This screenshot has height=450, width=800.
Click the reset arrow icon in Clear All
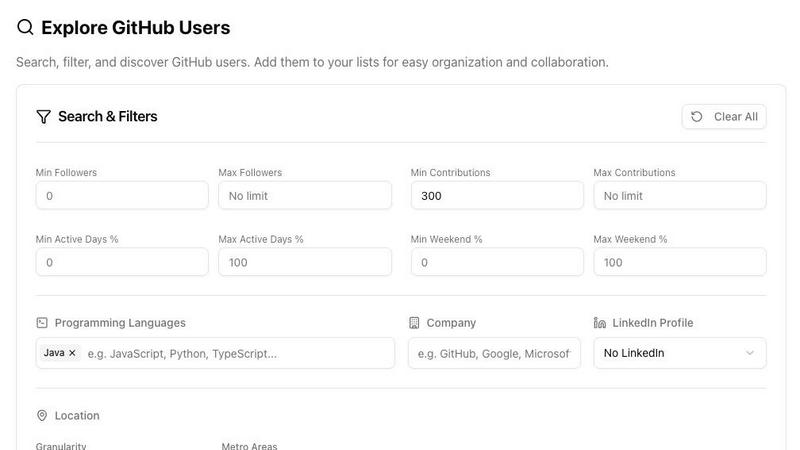coord(697,117)
